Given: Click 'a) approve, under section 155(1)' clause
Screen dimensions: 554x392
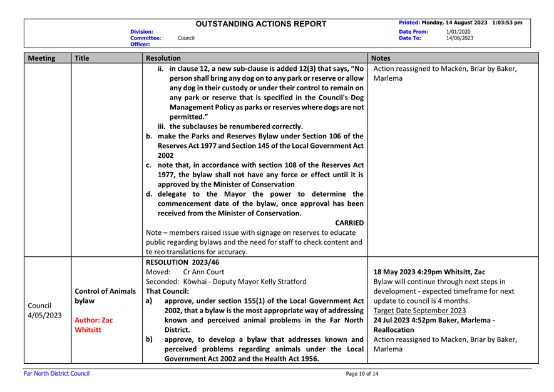Looking at the screenshot, I should pos(255,316).
